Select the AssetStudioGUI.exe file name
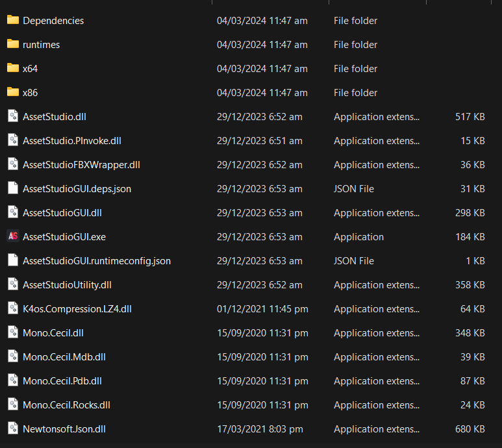Screen dimensions: 502x448 tap(64, 237)
